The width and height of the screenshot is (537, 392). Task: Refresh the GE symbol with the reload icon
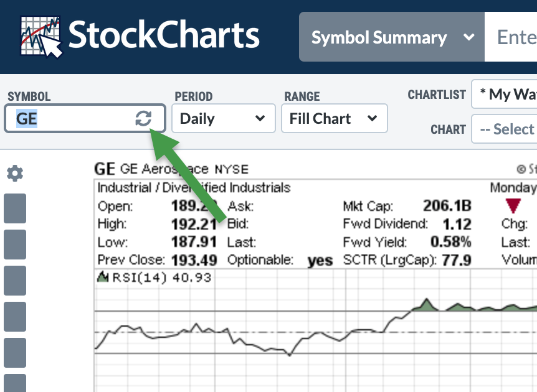(144, 119)
